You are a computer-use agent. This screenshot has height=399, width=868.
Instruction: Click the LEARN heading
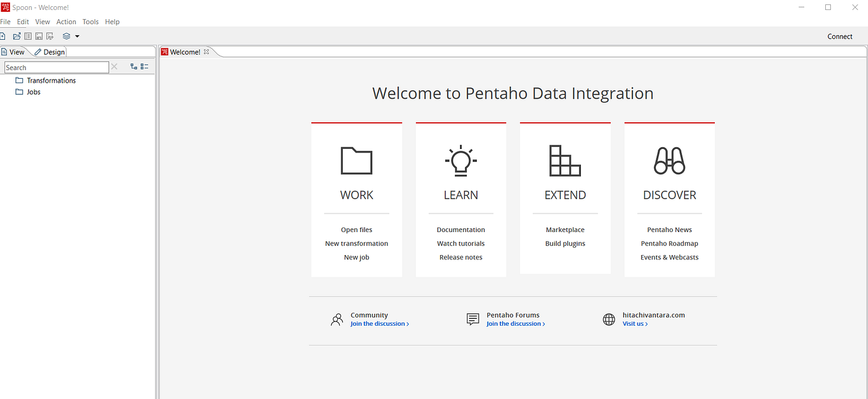point(461,195)
